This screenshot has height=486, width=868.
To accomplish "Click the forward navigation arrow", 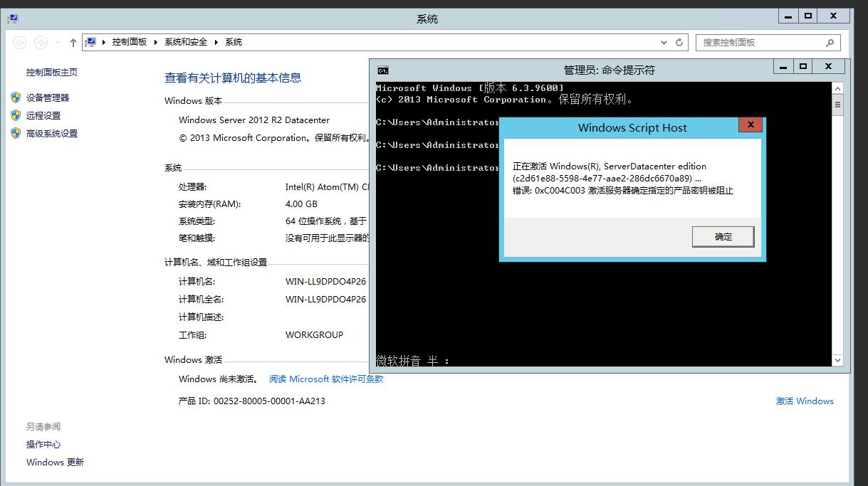I will (x=41, y=43).
